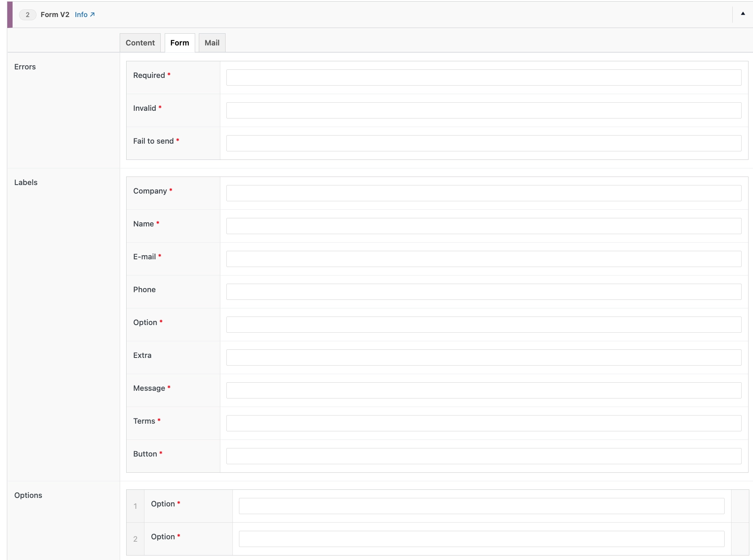Collapse the Form V2 layout panel

[742, 14]
